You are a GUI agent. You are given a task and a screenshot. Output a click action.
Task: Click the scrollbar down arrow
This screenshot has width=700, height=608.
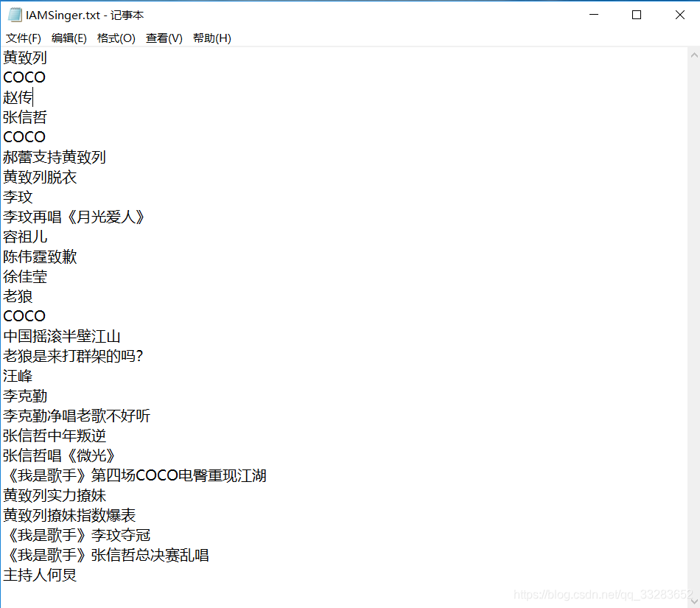(694, 601)
